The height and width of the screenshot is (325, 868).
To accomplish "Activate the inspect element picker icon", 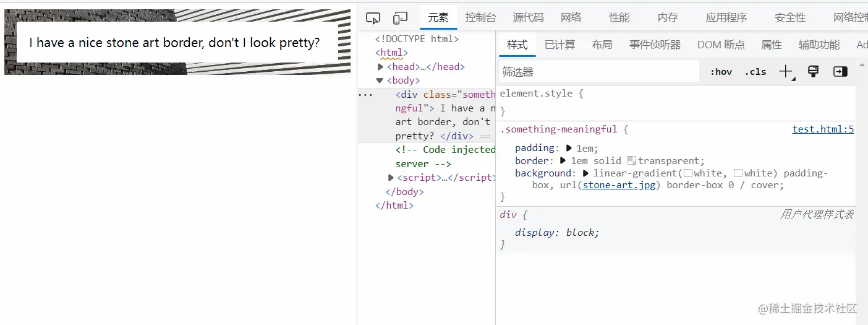I will (x=373, y=18).
